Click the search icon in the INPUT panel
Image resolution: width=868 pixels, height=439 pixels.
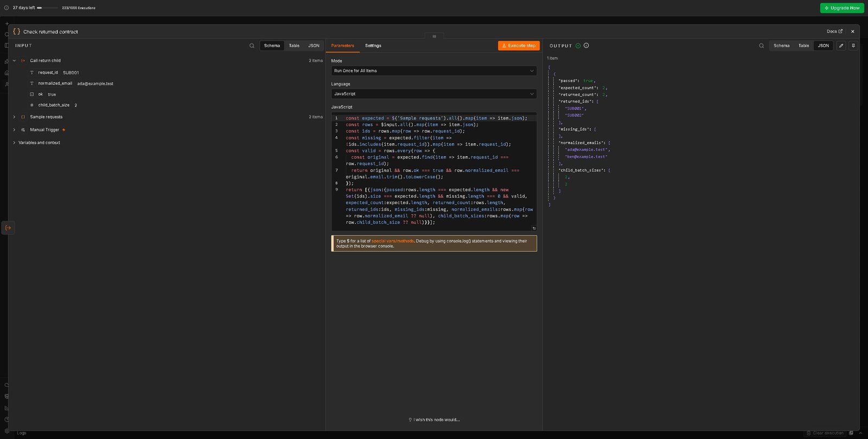coord(252,46)
